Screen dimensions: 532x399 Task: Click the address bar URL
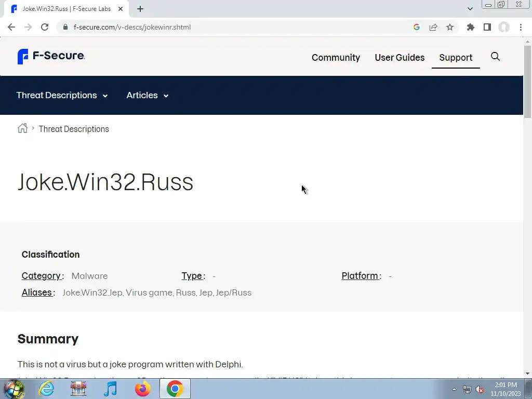[x=132, y=27]
